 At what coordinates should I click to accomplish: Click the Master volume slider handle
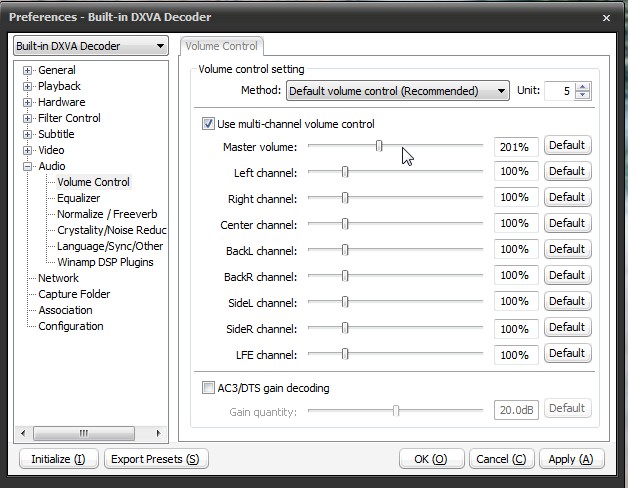379,146
